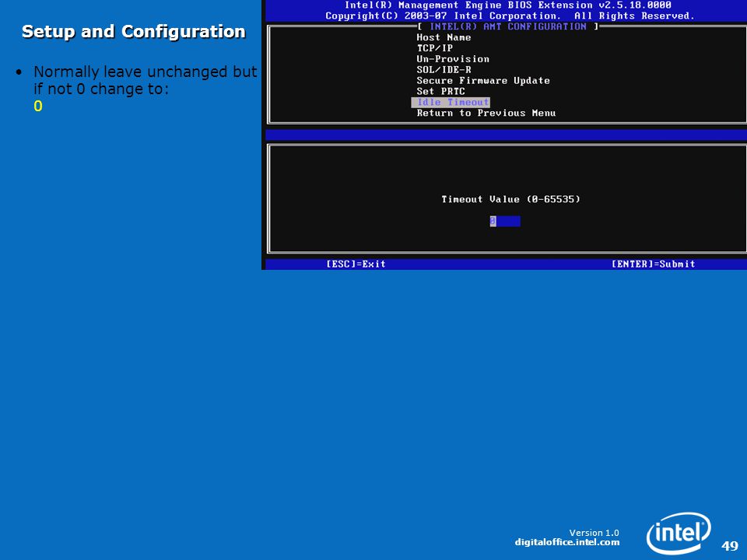
Task: Click the Setup and Configuration heading
Action: pos(133,31)
